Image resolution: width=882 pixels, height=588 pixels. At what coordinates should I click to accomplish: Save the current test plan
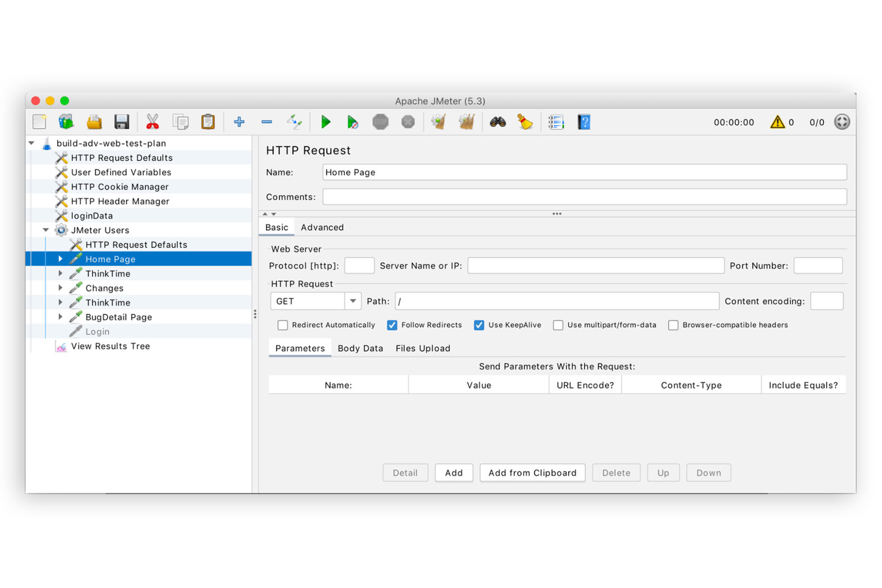[122, 122]
